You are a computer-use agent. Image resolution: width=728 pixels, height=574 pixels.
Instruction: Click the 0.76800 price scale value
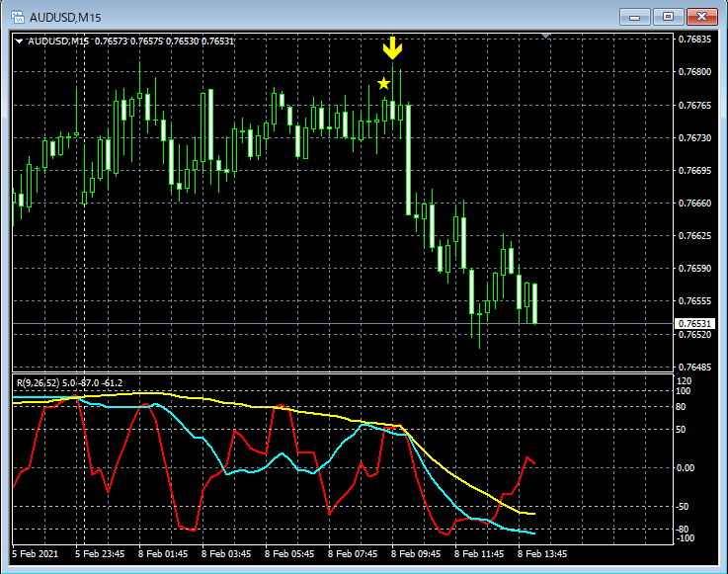point(694,71)
